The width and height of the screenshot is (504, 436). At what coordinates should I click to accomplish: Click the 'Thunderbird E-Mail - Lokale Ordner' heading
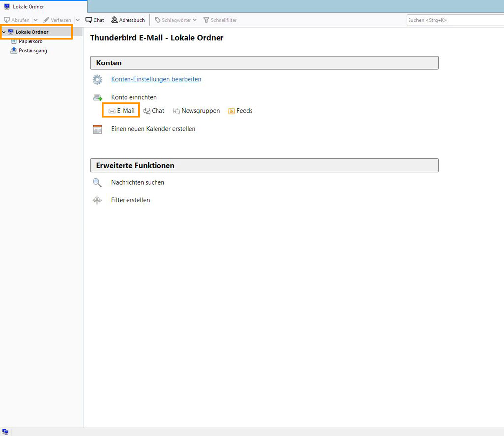pyautogui.click(x=157, y=38)
